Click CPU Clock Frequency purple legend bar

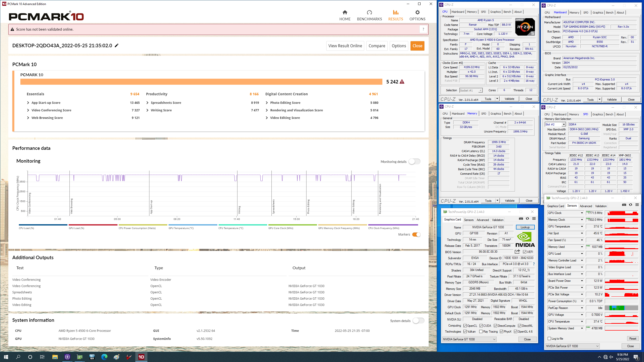tap(393, 225)
